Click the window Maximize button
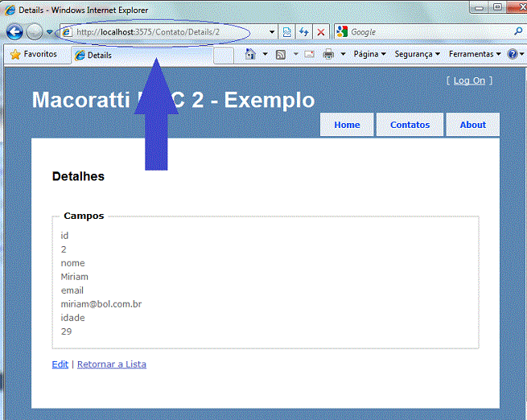 (x=497, y=6)
